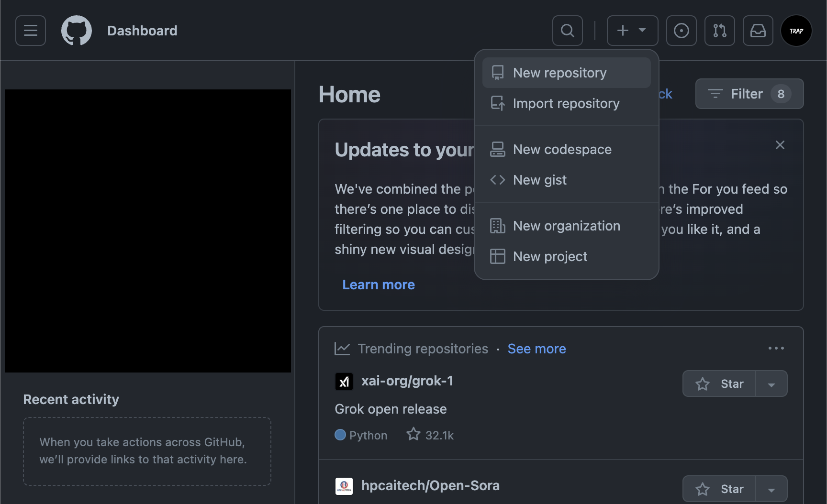Click the hpcaitech avatar thumbnail
827x504 pixels.
tap(344, 486)
